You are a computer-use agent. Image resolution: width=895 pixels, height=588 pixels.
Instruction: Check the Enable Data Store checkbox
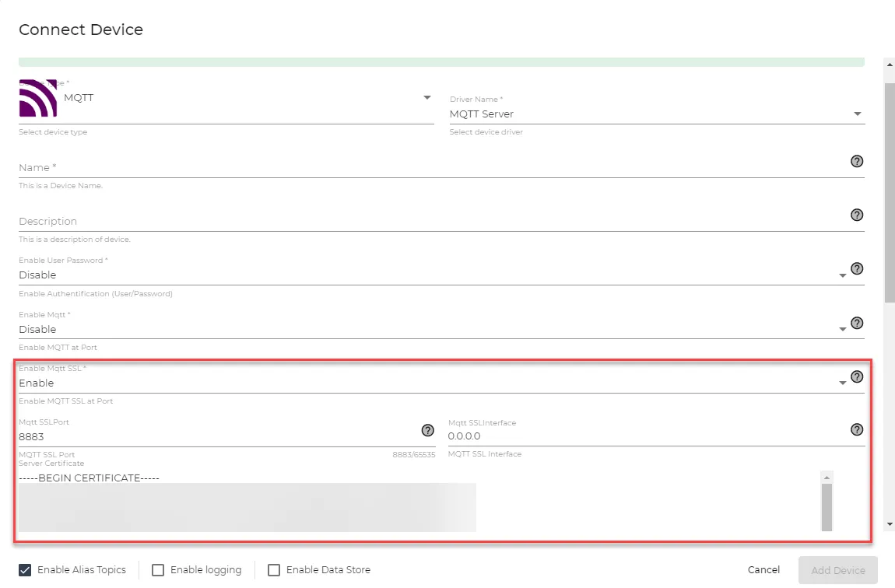click(274, 570)
